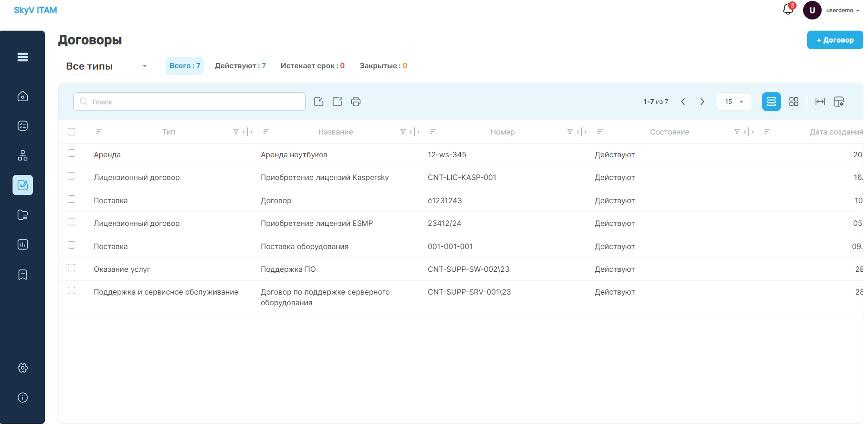The image size is (868, 430).
Task: Open the bookmark sidebar icon
Action: (22, 275)
